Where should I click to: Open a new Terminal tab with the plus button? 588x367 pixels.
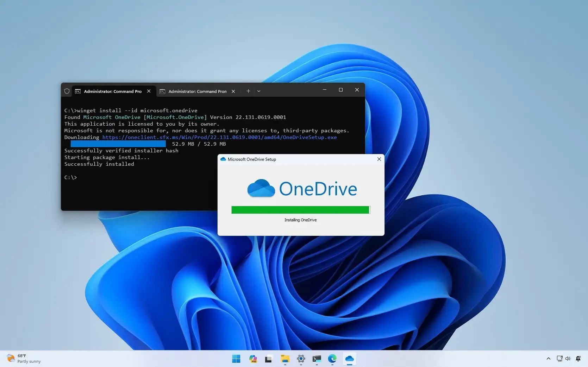pos(248,91)
